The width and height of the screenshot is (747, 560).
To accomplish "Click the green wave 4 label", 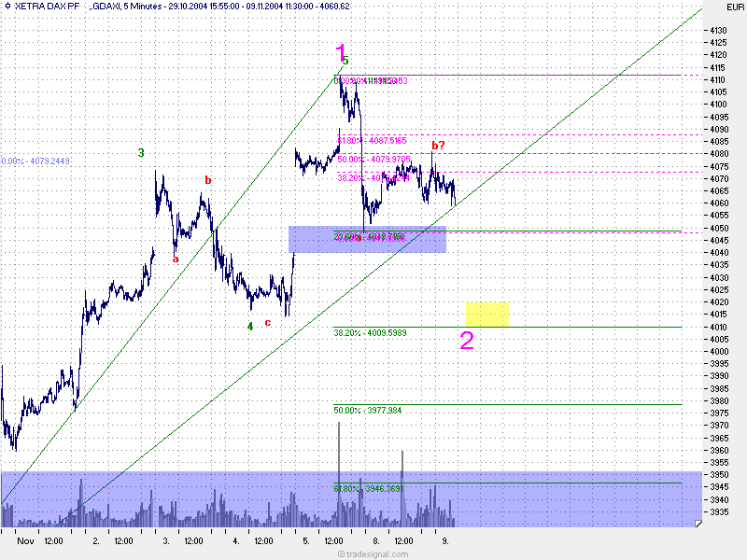I will 250,326.
